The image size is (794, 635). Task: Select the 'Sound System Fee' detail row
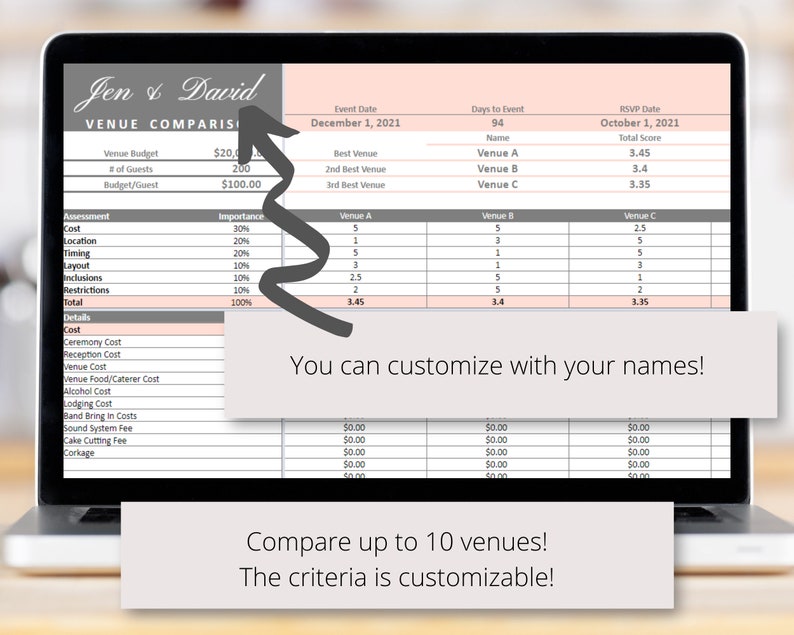tap(98, 428)
